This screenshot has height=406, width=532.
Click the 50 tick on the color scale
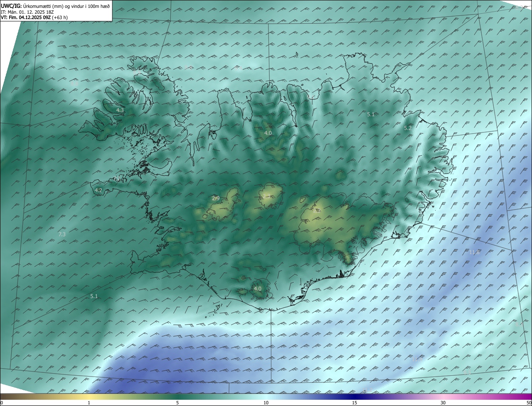tap(529, 403)
